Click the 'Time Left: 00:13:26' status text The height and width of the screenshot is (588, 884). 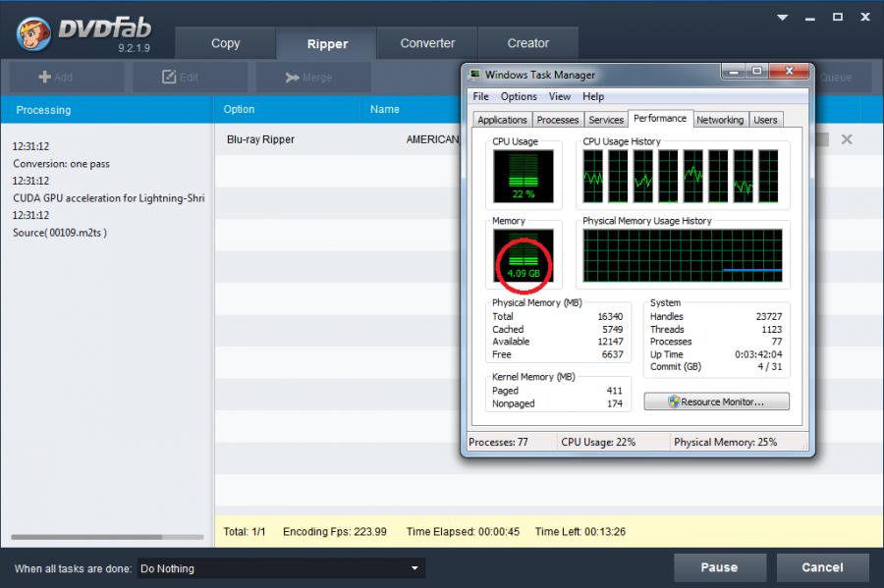[580, 532]
